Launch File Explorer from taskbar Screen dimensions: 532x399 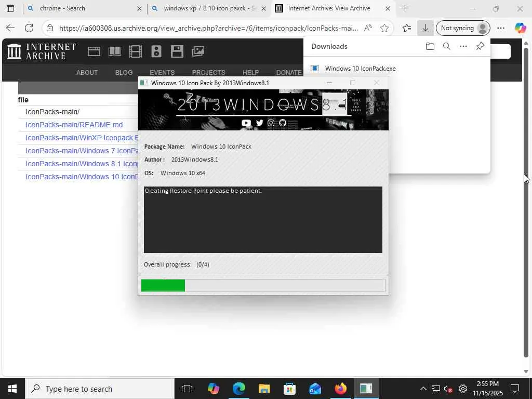pos(264,389)
